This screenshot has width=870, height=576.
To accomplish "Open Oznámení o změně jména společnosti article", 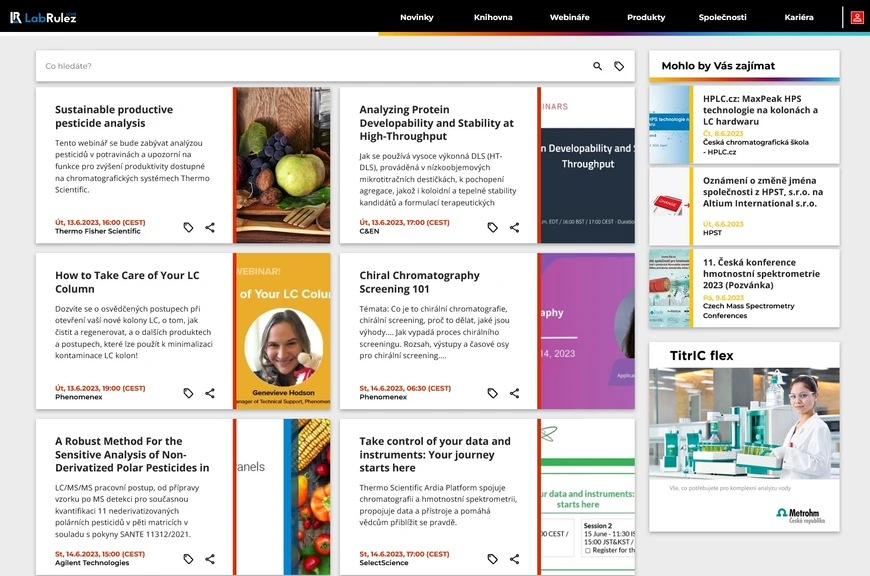I will (763, 192).
